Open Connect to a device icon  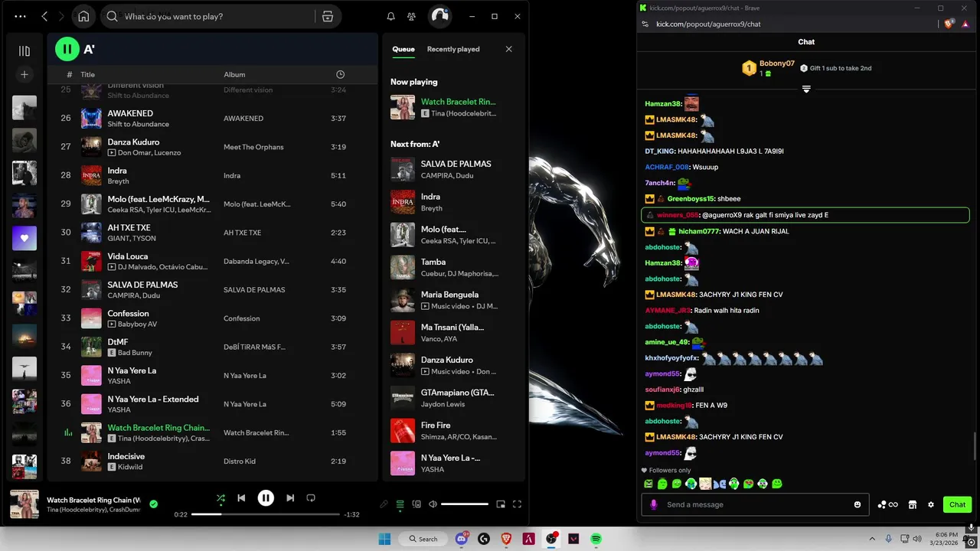click(416, 504)
